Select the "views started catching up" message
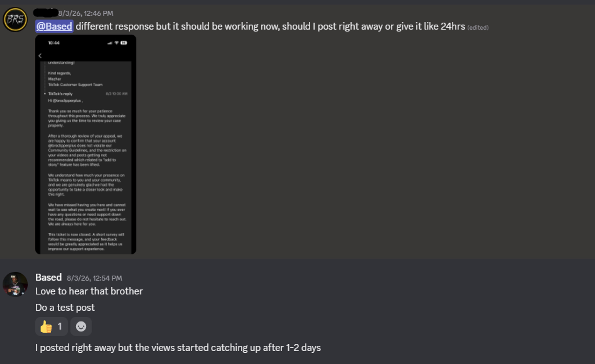This screenshot has height=364, width=595. (178, 348)
